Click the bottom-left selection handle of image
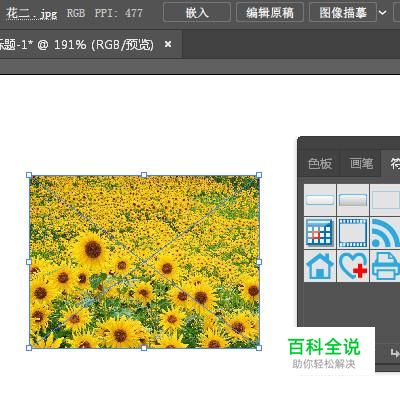Viewport: 400px width, 400px height. (29, 348)
